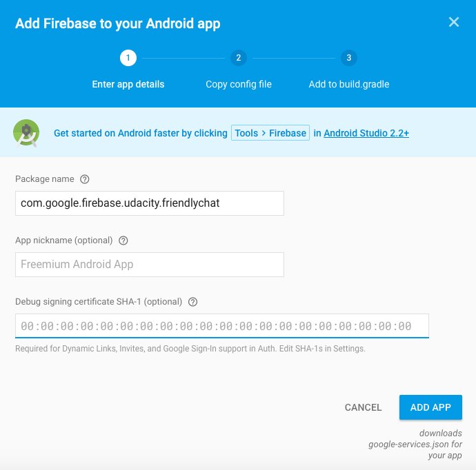Click the Android Studio logo icon
This screenshot has width=476, height=470.
pyautogui.click(x=26, y=133)
